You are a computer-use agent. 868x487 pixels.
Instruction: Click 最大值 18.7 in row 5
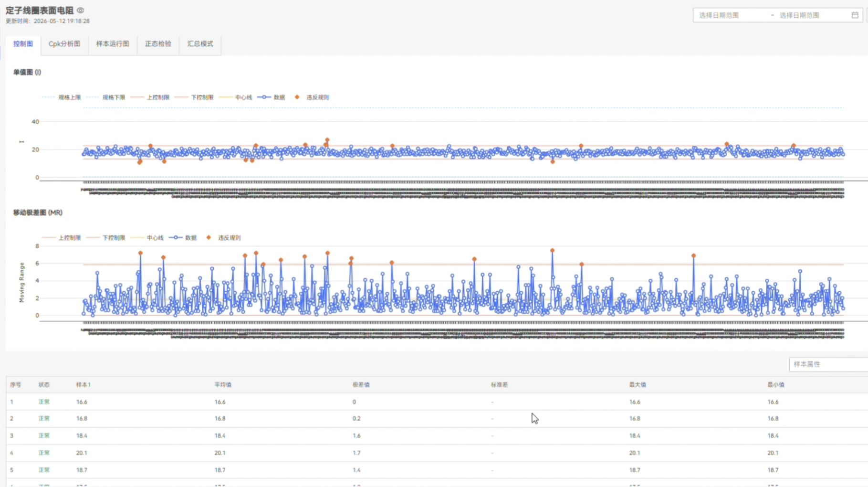pyautogui.click(x=634, y=470)
